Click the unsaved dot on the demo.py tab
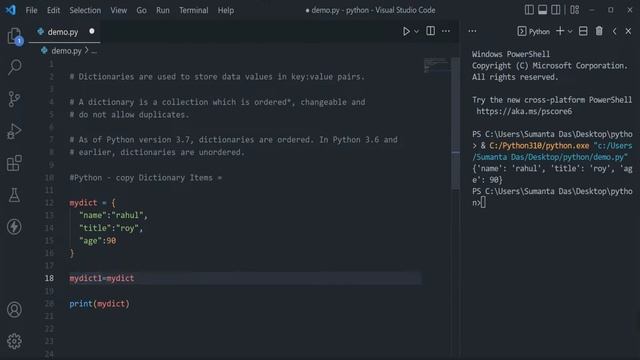 pyautogui.click(x=92, y=31)
